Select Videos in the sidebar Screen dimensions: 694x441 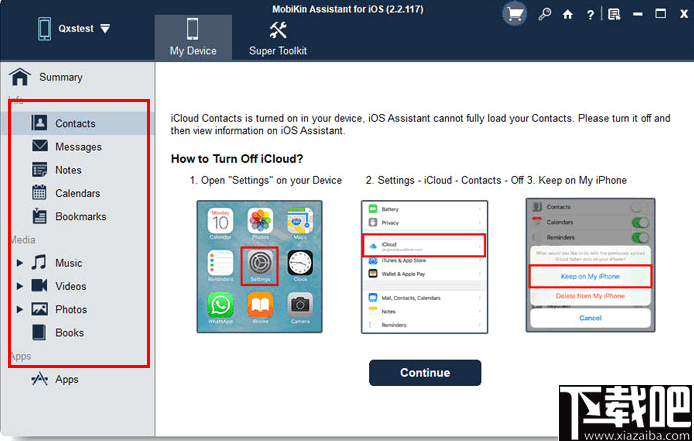pos(71,286)
